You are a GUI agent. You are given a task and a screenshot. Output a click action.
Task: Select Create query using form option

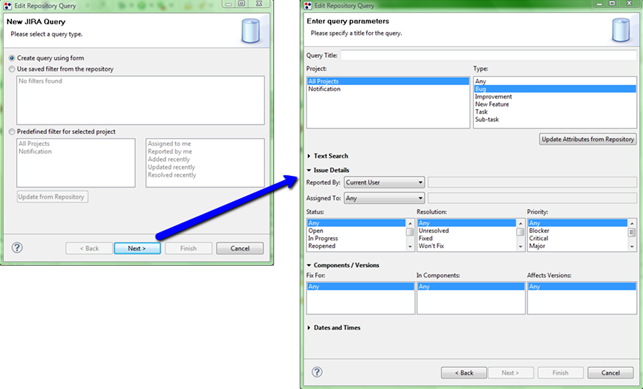click(x=47, y=58)
